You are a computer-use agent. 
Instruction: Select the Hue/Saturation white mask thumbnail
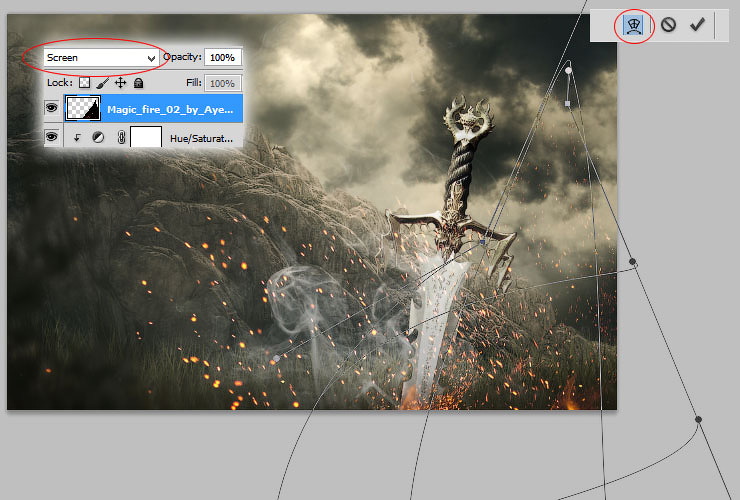[x=146, y=136]
